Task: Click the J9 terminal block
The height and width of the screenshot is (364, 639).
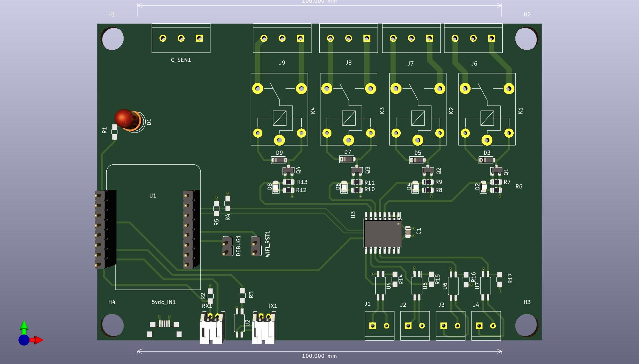Action: point(282,38)
